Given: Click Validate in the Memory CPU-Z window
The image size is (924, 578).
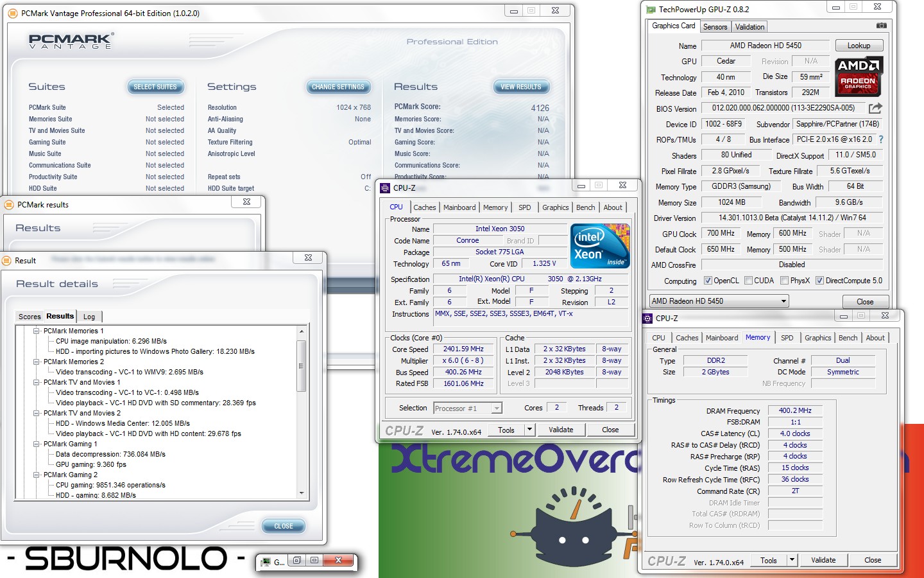Looking at the screenshot, I should pos(823,560).
